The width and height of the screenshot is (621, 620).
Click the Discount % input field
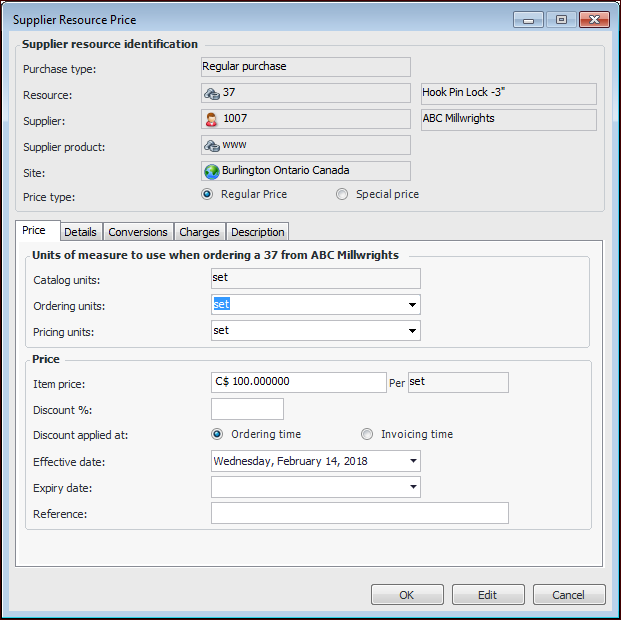coord(247,409)
